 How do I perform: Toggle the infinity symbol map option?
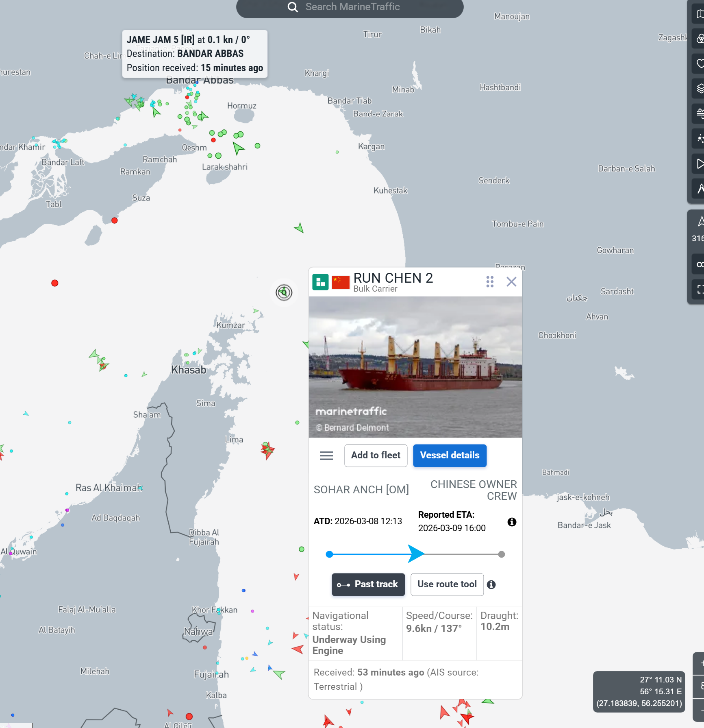pyautogui.click(x=699, y=264)
